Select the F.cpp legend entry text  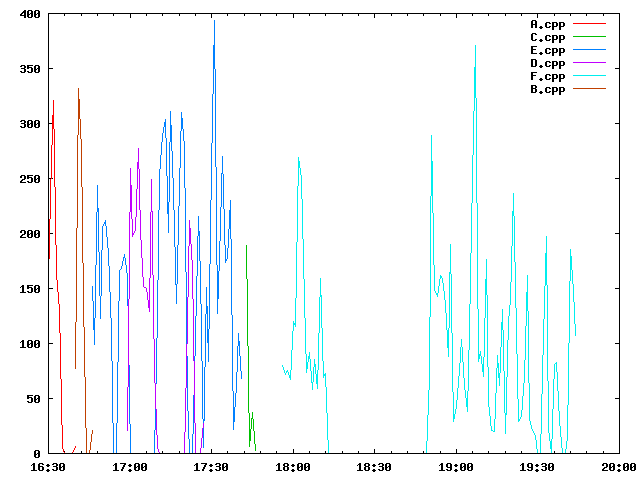point(547,76)
